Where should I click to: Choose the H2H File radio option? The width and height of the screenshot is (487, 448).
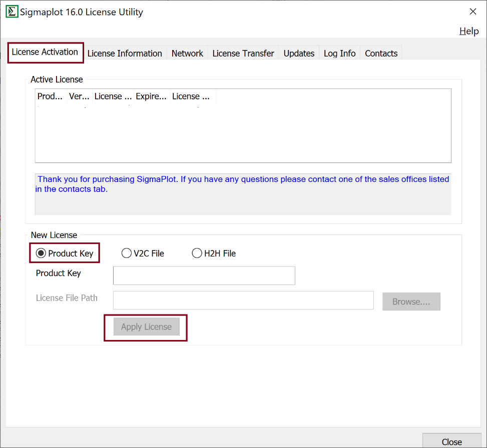(214, 253)
